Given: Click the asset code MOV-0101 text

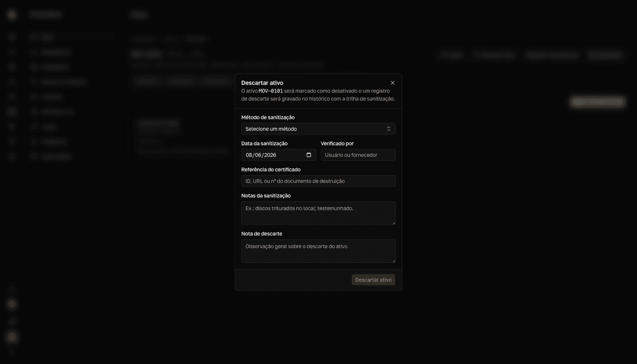Looking at the screenshot, I should point(271,91).
